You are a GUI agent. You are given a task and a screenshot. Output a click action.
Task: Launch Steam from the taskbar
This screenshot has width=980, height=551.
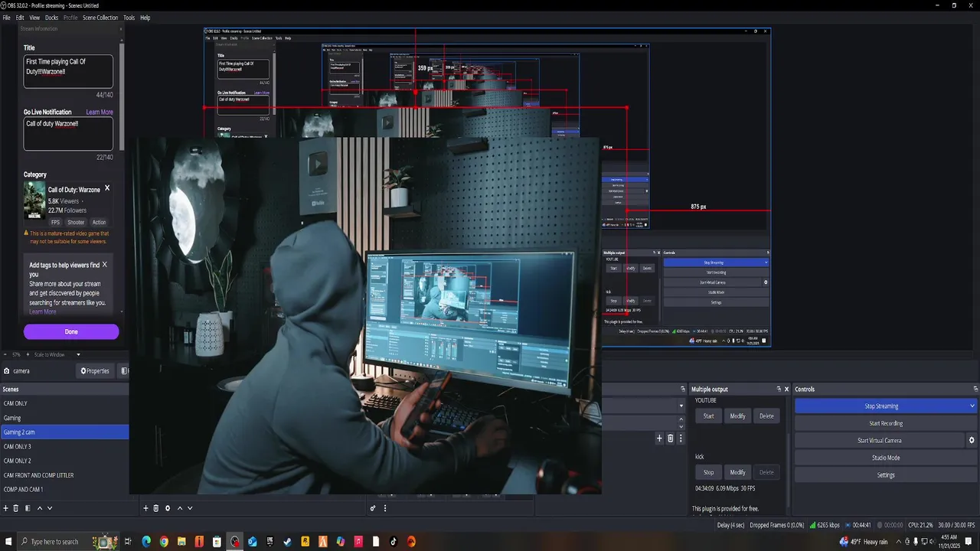tap(288, 542)
